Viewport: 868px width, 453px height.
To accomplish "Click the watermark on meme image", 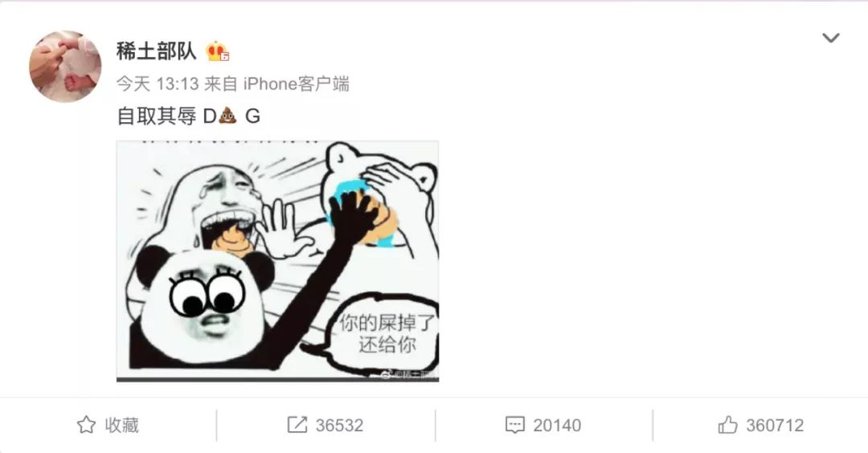I will 408,375.
